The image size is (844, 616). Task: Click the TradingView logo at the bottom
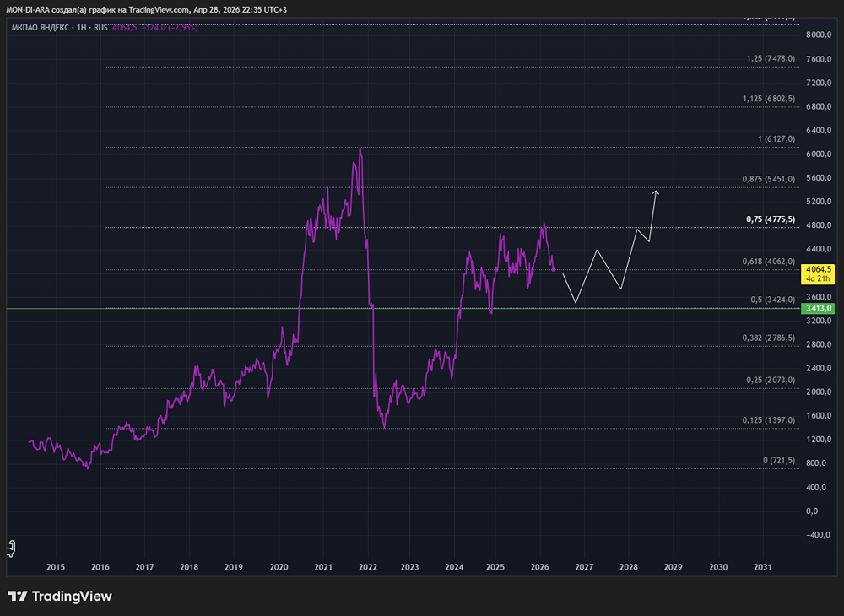pos(60,596)
